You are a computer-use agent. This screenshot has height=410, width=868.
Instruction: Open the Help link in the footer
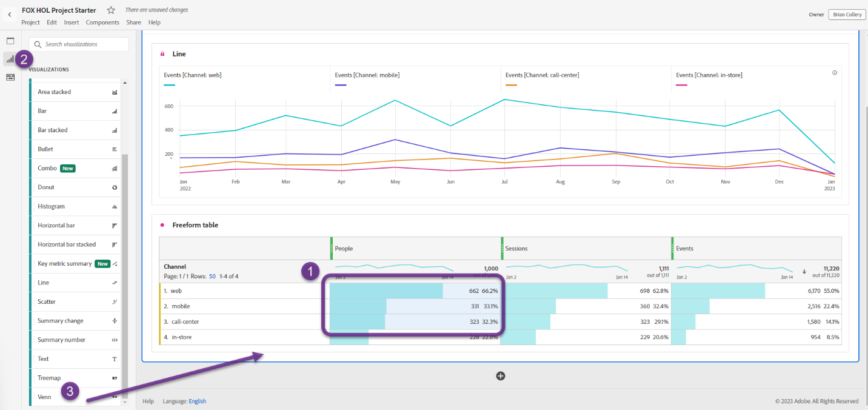coord(148,402)
